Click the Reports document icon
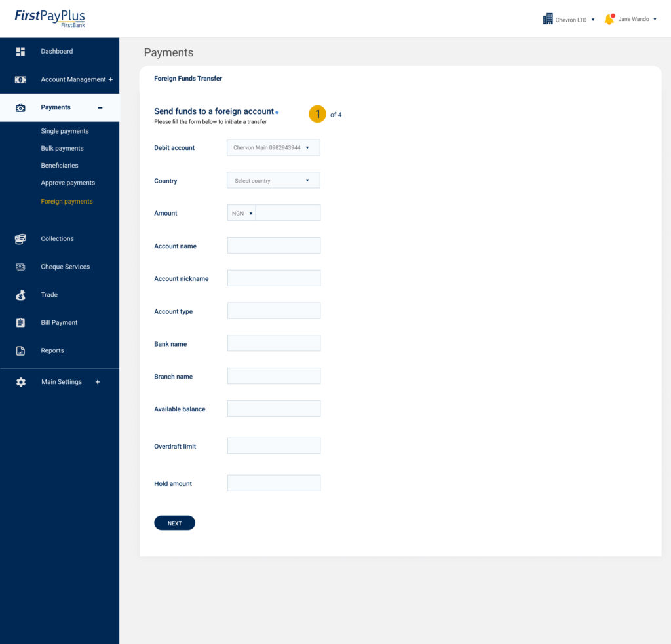Image resolution: width=671 pixels, height=644 pixels. coord(20,350)
